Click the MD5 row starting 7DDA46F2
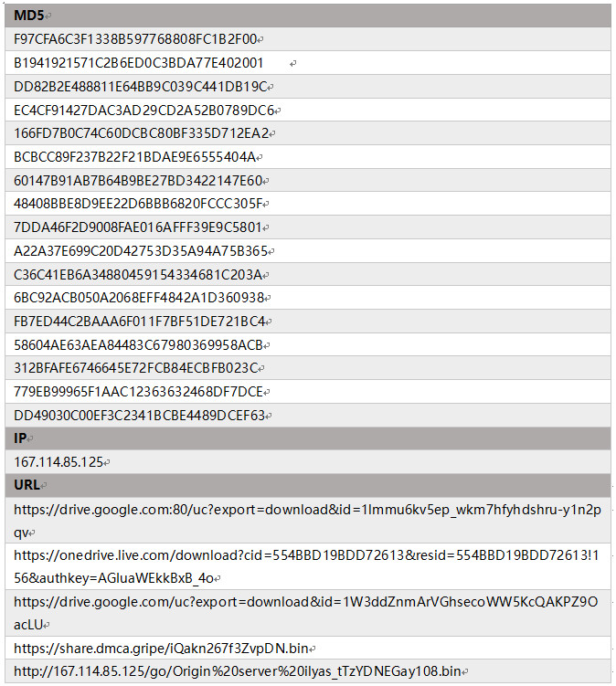This screenshot has width=616, height=686. pos(139,227)
